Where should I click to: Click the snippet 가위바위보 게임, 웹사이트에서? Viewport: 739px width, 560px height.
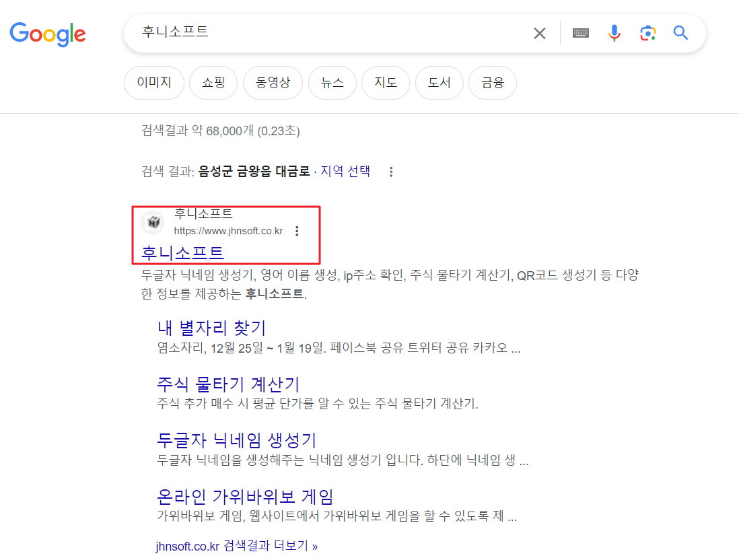pyautogui.click(x=337, y=516)
